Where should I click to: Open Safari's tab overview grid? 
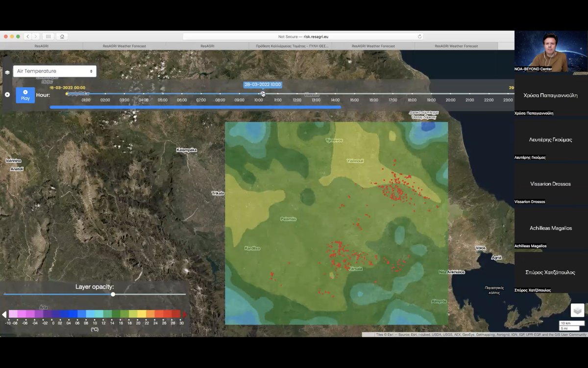pyautogui.click(x=48, y=36)
